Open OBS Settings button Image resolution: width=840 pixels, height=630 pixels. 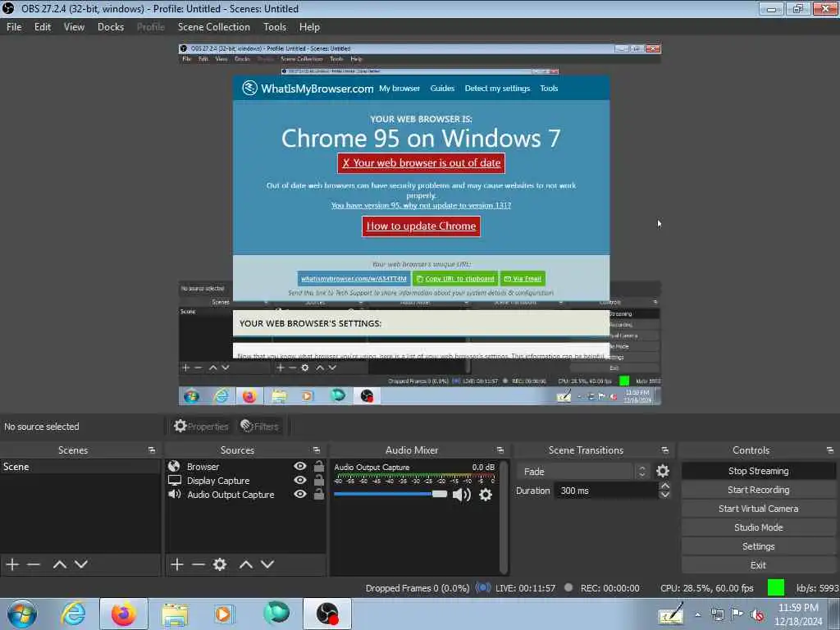(758, 546)
